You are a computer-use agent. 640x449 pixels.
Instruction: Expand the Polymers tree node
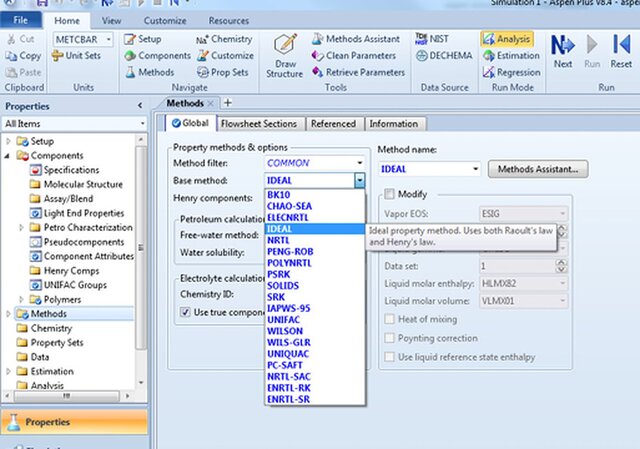(21, 299)
